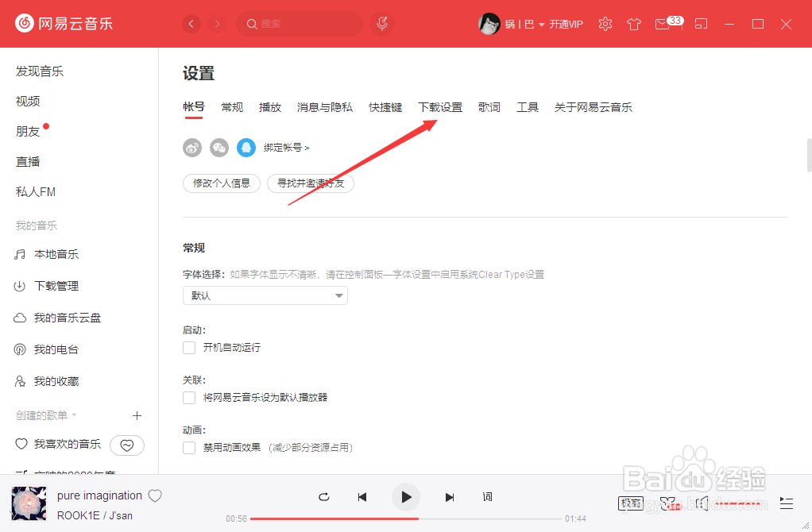Open the 默认 font selection dropdown
The image size is (812, 532).
265,295
